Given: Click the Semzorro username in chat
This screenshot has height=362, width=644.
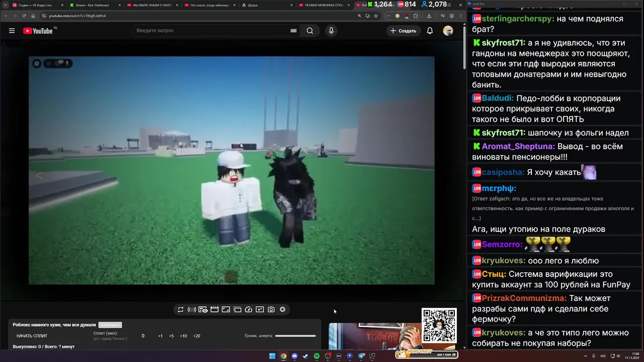Looking at the screenshot, I should tap(503, 245).
